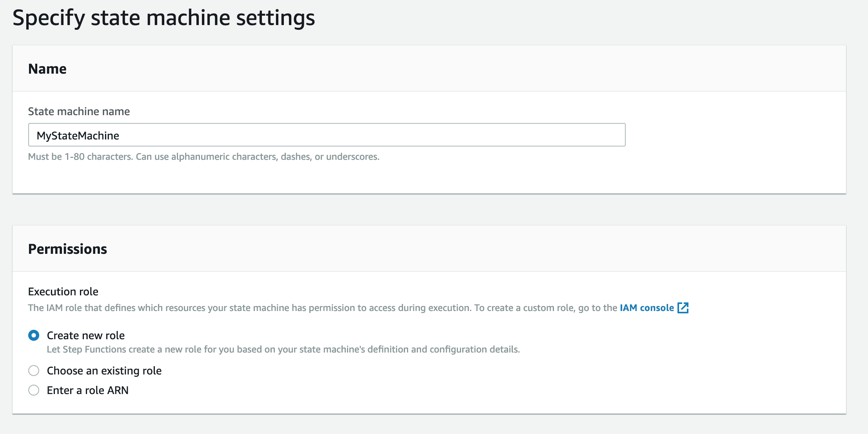Click the State machine name label
The image size is (868, 434).
(x=79, y=111)
